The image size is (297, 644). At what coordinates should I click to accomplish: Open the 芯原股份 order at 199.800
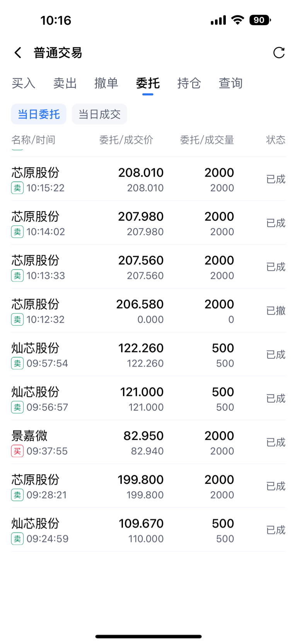coord(148,486)
